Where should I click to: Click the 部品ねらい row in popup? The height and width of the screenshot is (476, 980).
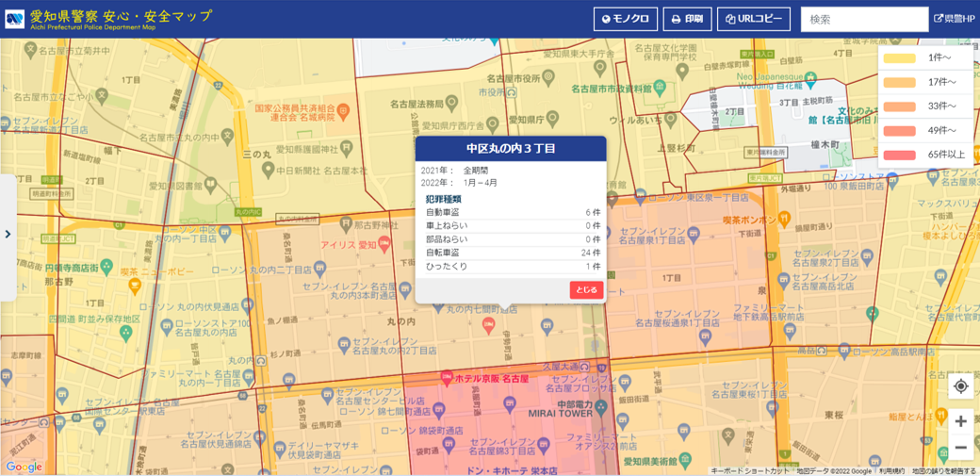point(513,239)
